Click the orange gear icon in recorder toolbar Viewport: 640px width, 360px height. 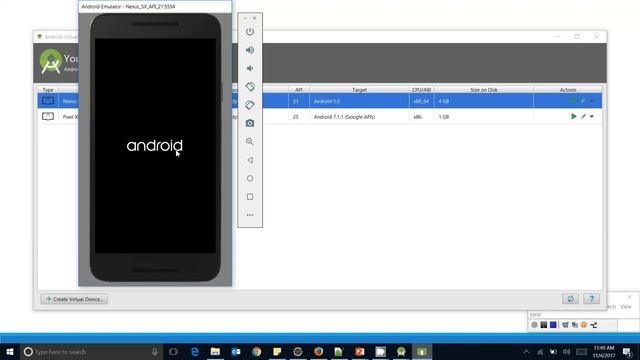click(584, 325)
